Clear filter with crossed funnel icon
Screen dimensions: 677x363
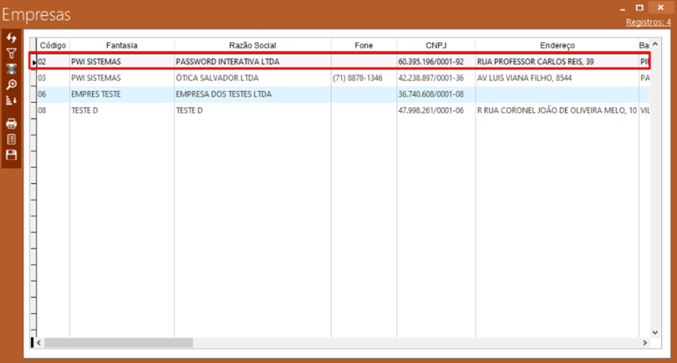click(11, 69)
